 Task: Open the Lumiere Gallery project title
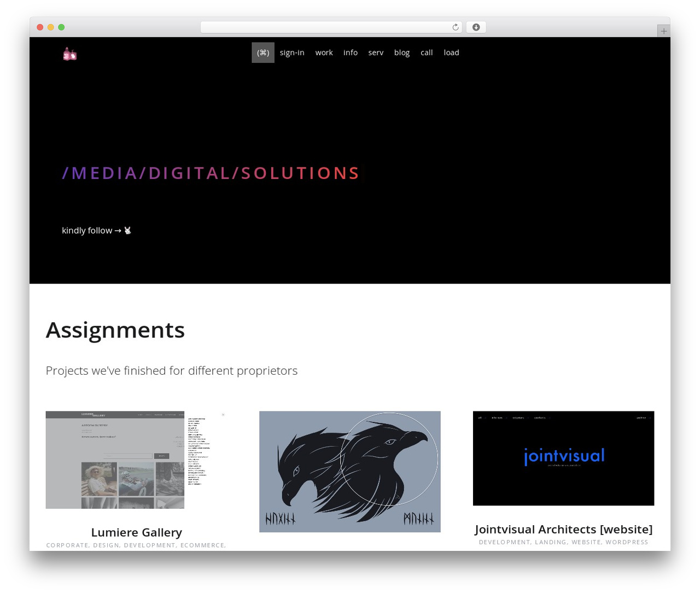pyautogui.click(x=137, y=532)
